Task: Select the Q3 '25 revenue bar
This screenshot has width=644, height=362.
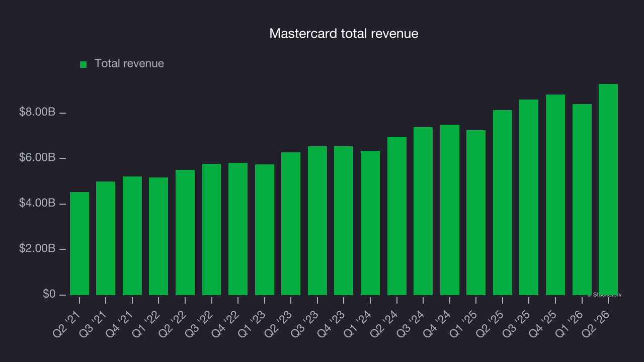Action: point(529,197)
